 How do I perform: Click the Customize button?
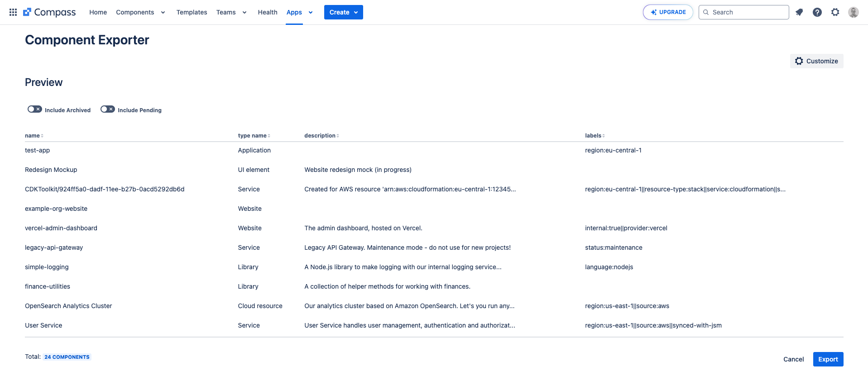(816, 61)
